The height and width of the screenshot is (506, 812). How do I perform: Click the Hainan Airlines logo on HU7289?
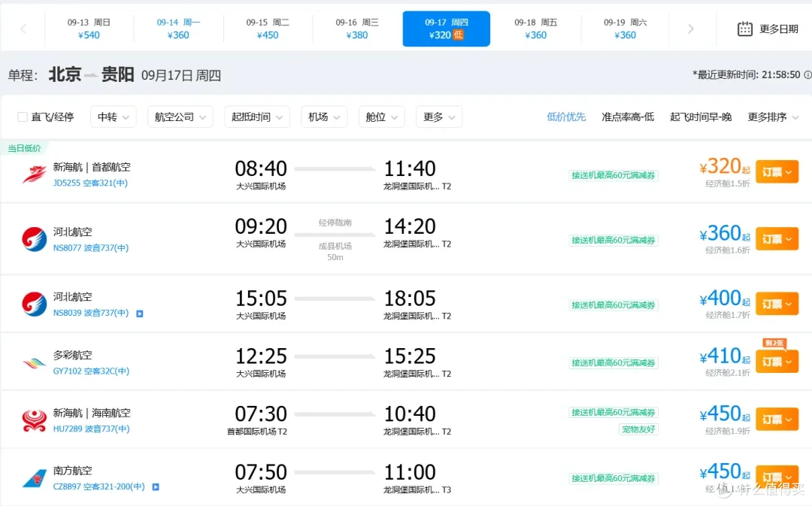34,420
